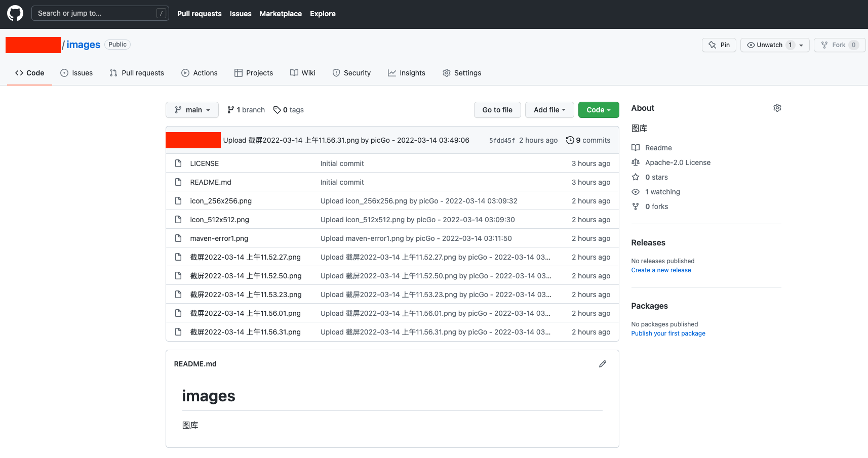Open the LICENSE file

[x=205, y=163]
